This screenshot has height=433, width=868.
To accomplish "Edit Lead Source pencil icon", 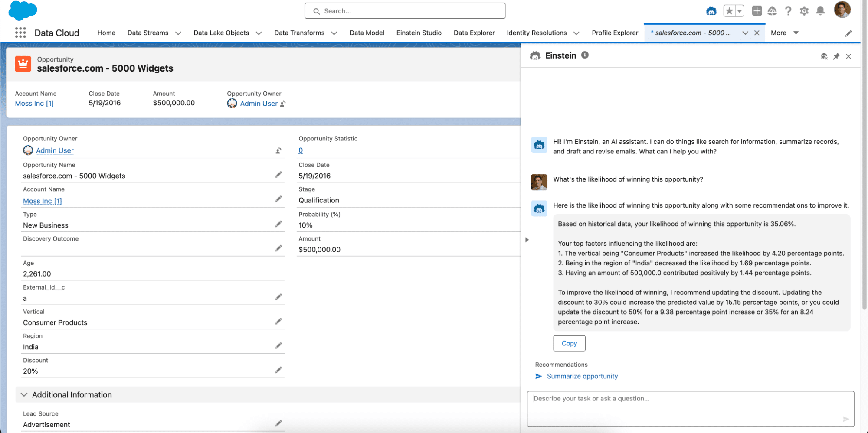I will (278, 423).
